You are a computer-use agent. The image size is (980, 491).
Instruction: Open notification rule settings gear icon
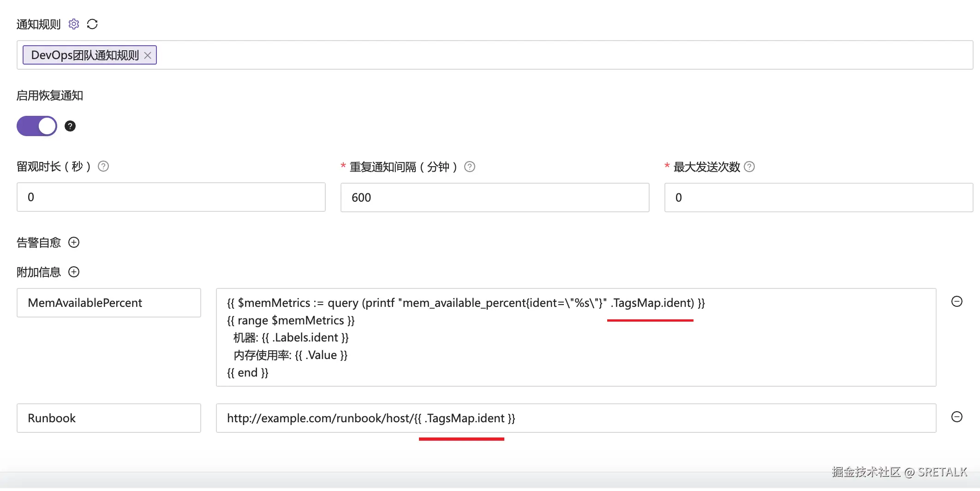(74, 24)
